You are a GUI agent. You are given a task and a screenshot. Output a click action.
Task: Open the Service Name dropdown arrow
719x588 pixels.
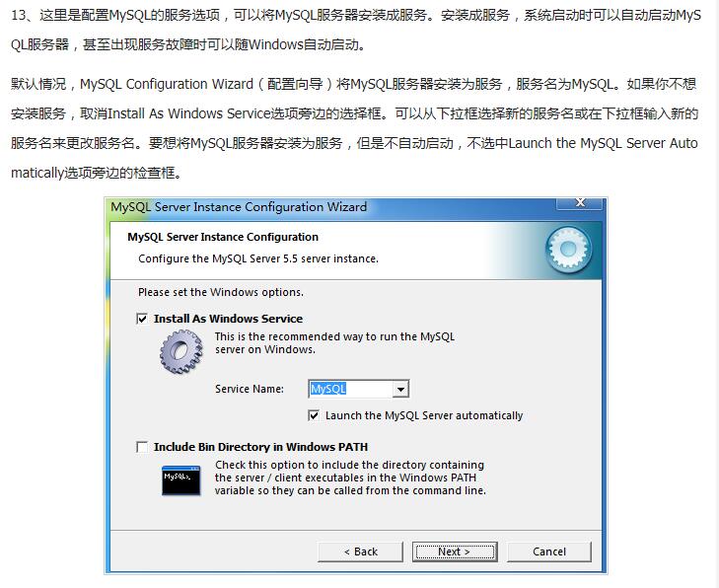400,390
